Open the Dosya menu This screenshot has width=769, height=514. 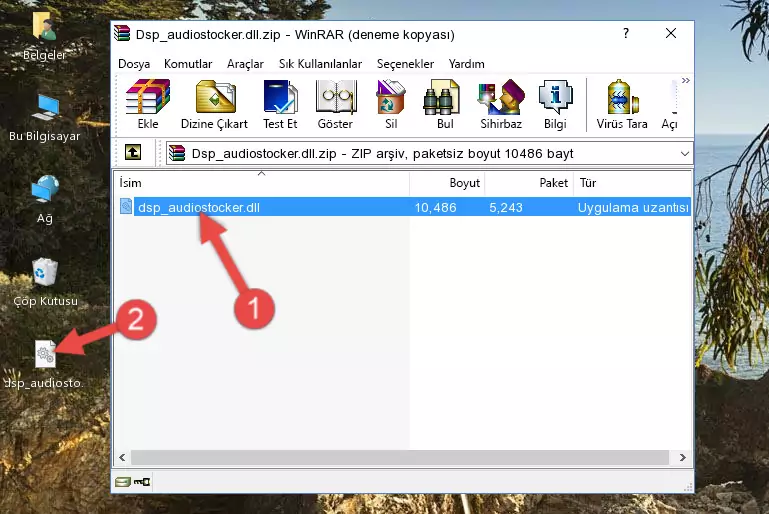[134, 64]
